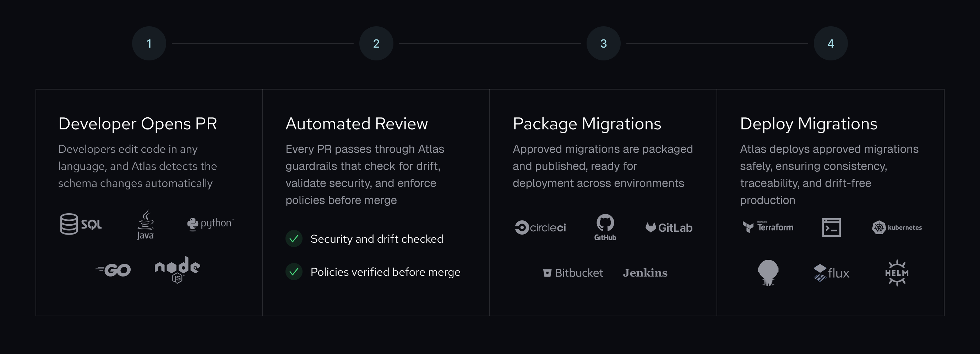Select the Helm logo
Screen dimensions: 980x354
pyautogui.click(x=897, y=273)
